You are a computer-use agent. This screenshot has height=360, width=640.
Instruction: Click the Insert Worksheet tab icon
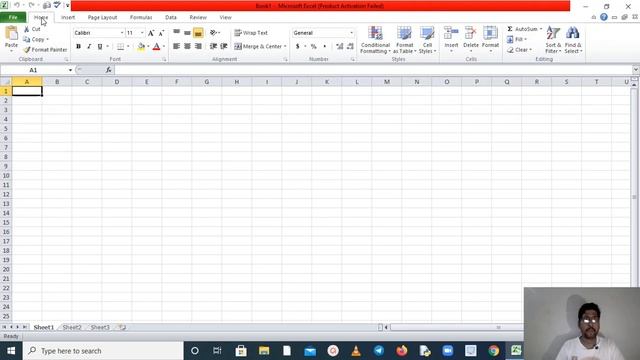click(x=122, y=327)
